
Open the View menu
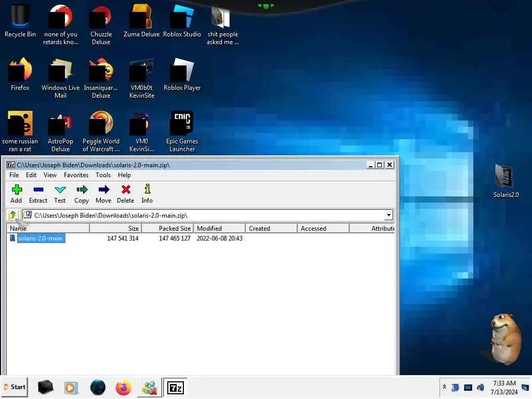pos(50,175)
